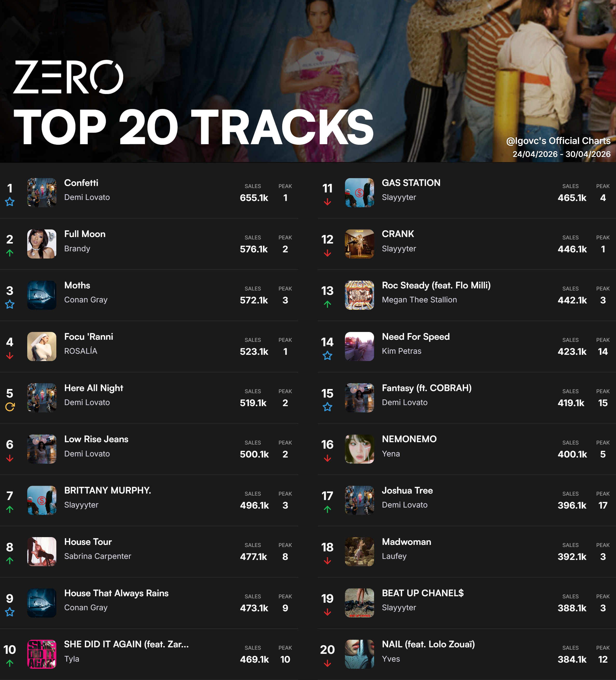Viewport: 616px width, 680px height.
Task: Open the BRITTANY MURPHY. track title
Action: point(108,490)
